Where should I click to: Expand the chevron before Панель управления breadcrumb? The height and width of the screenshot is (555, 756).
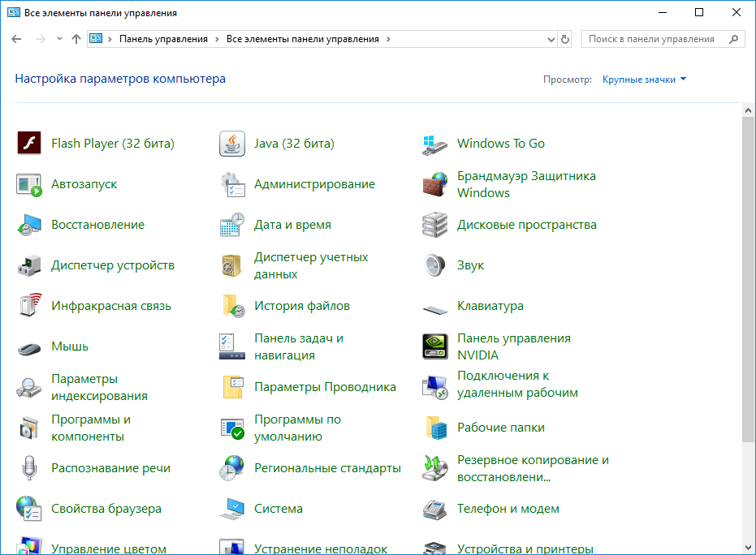click(x=110, y=40)
